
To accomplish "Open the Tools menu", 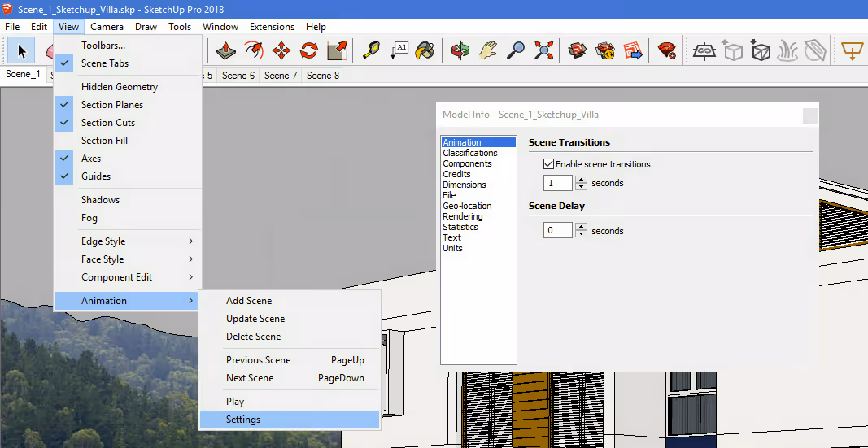I will click(x=180, y=27).
